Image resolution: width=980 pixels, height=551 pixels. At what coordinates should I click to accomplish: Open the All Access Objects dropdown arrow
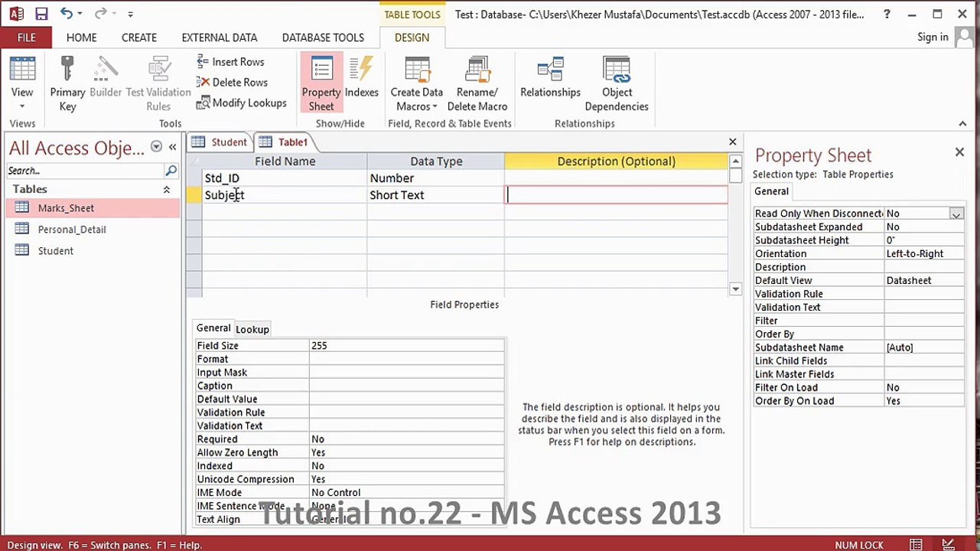[x=156, y=147]
